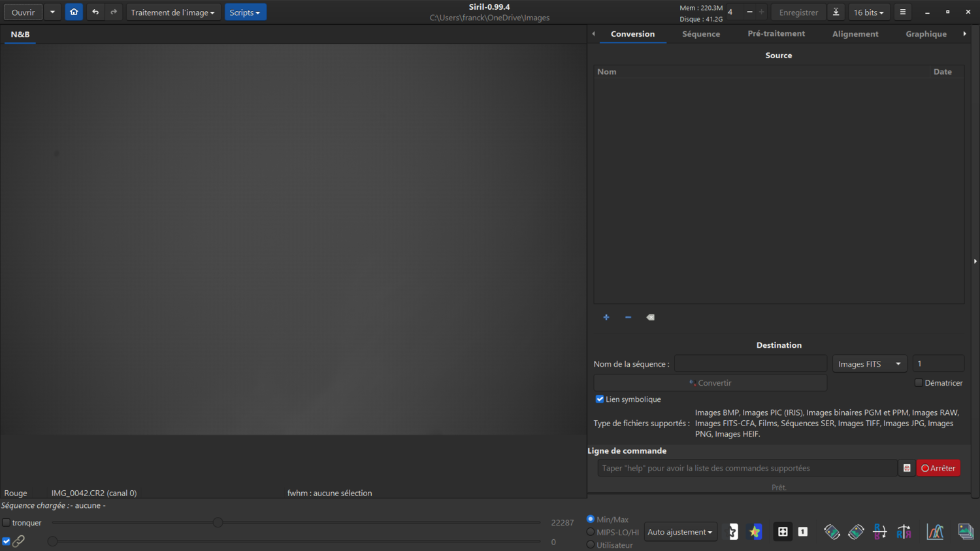This screenshot has width=980, height=551.
Task: Open the histogram view
Action: [935, 531]
